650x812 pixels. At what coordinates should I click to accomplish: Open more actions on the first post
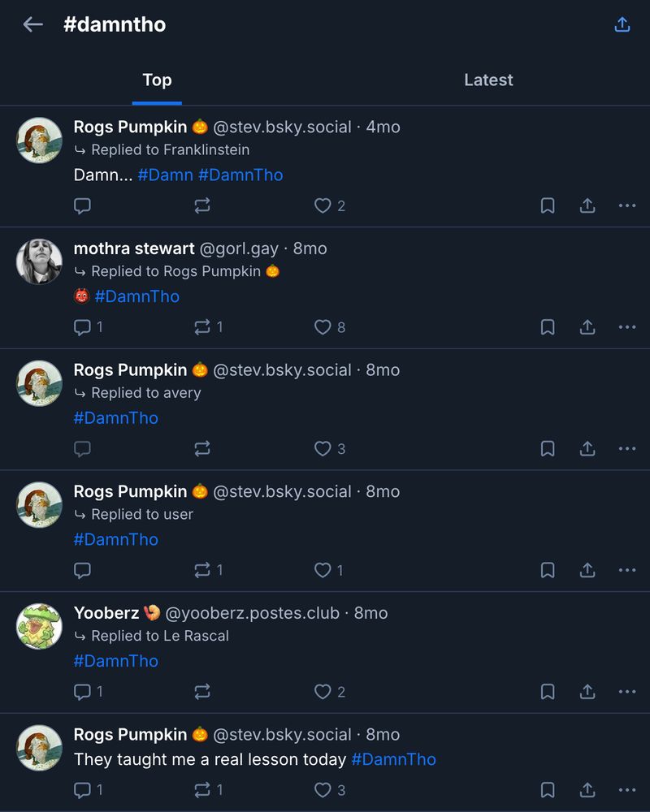click(626, 205)
